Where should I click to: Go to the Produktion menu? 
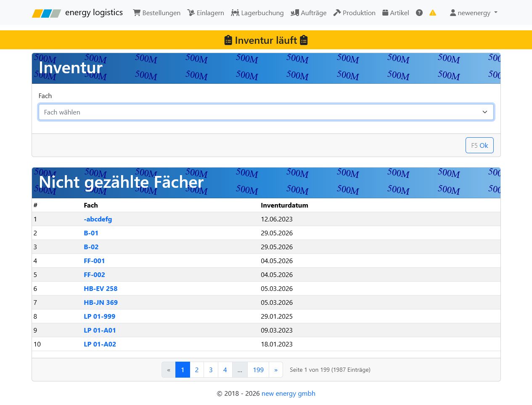355,13
